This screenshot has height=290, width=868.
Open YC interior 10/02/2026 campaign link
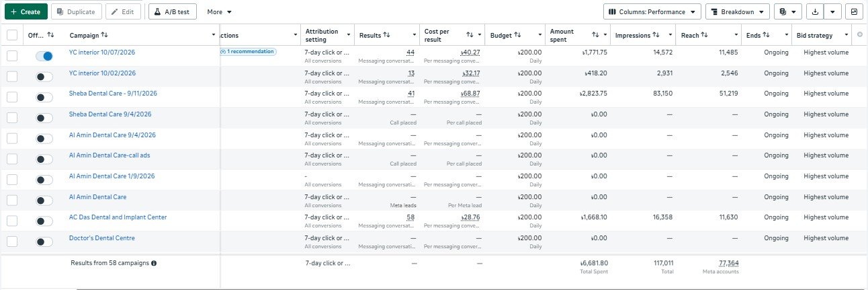tap(102, 73)
